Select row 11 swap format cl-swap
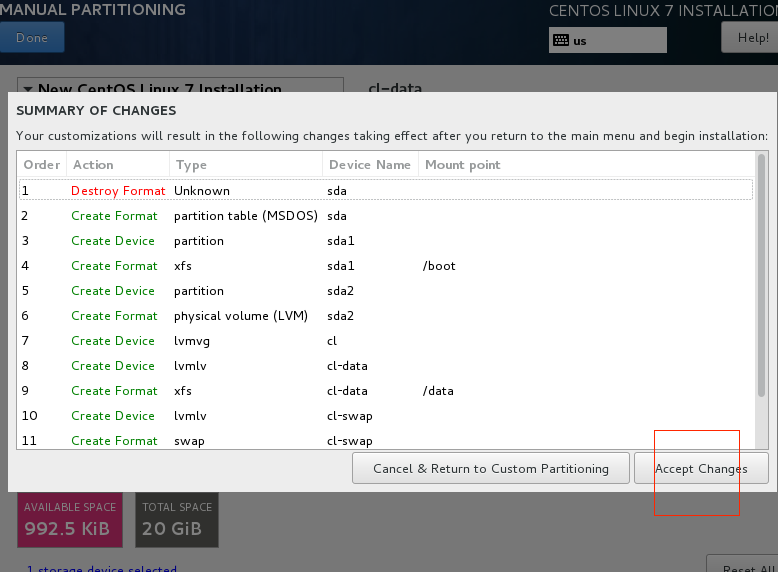The image size is (778, 572). tap(386, 440)
